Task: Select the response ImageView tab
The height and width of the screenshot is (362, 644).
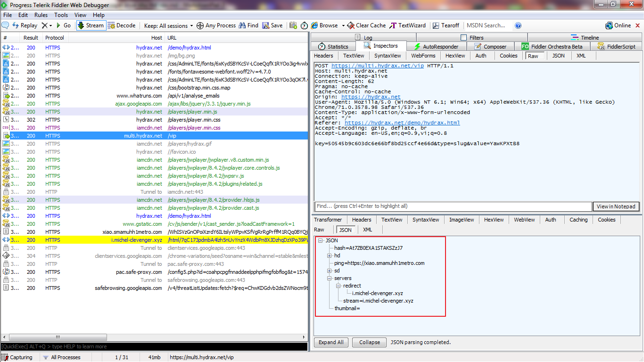Action: (x=462, y=220)
